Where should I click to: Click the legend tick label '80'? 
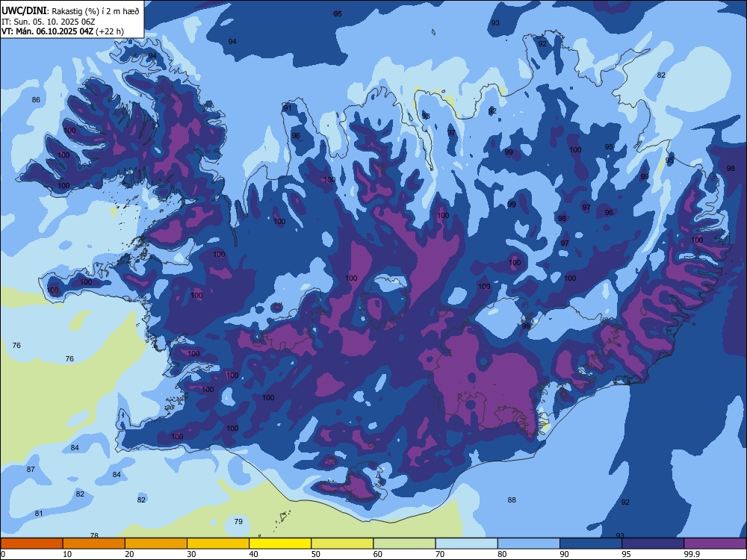coord(502,554)
